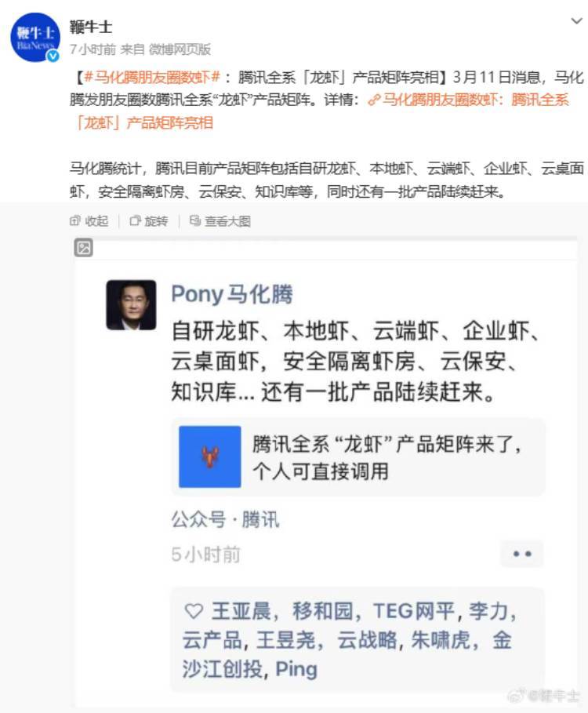Click the heart like icon
588x713 pixels.
tap(194, 610)
